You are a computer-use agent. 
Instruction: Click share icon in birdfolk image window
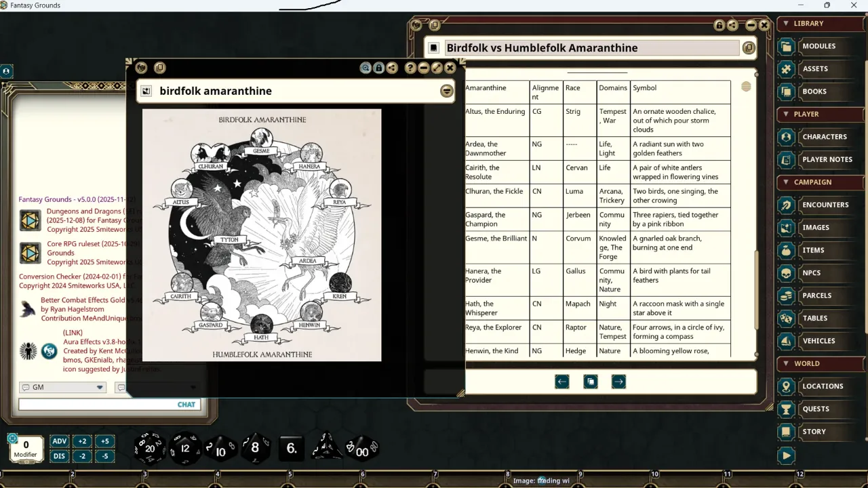[x=392, y=68]
